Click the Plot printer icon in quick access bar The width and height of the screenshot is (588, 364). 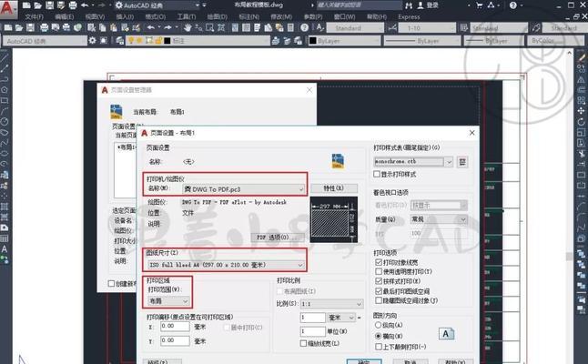tap(73, 5)
